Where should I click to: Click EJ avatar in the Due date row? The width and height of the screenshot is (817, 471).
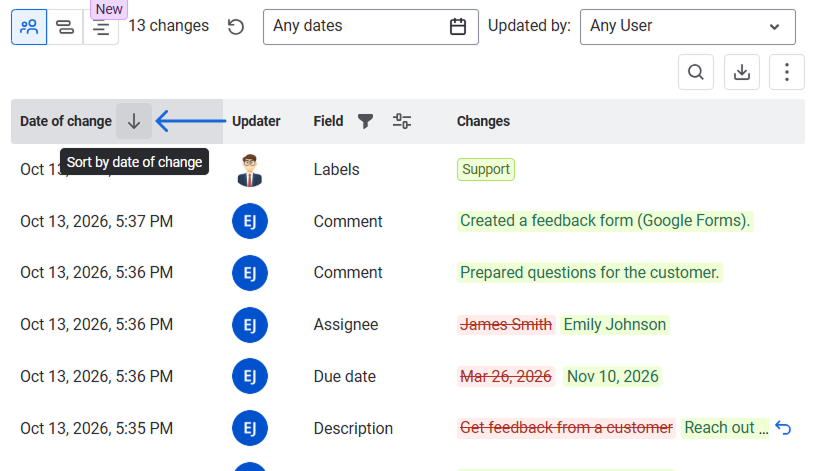click(250, 376)
